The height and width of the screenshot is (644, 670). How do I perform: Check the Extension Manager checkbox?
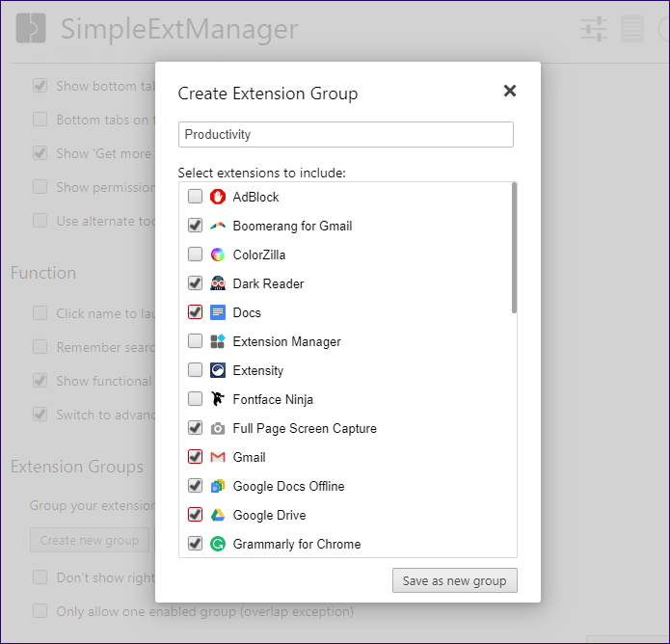tap(196, 341)
